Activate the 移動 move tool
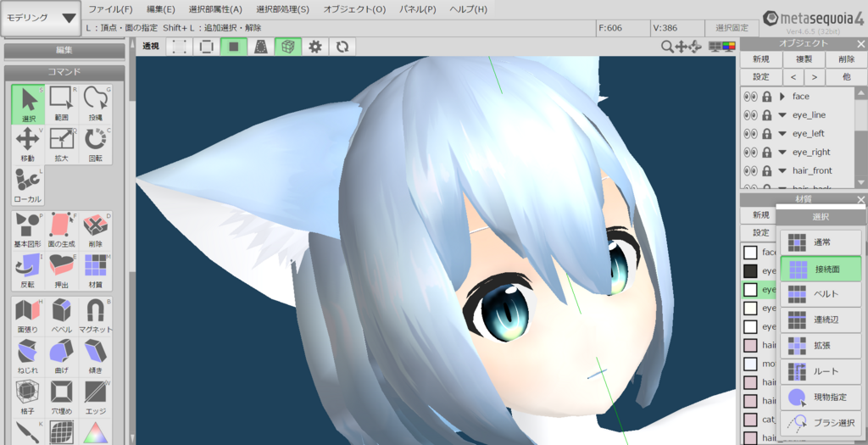 [28, 144]
